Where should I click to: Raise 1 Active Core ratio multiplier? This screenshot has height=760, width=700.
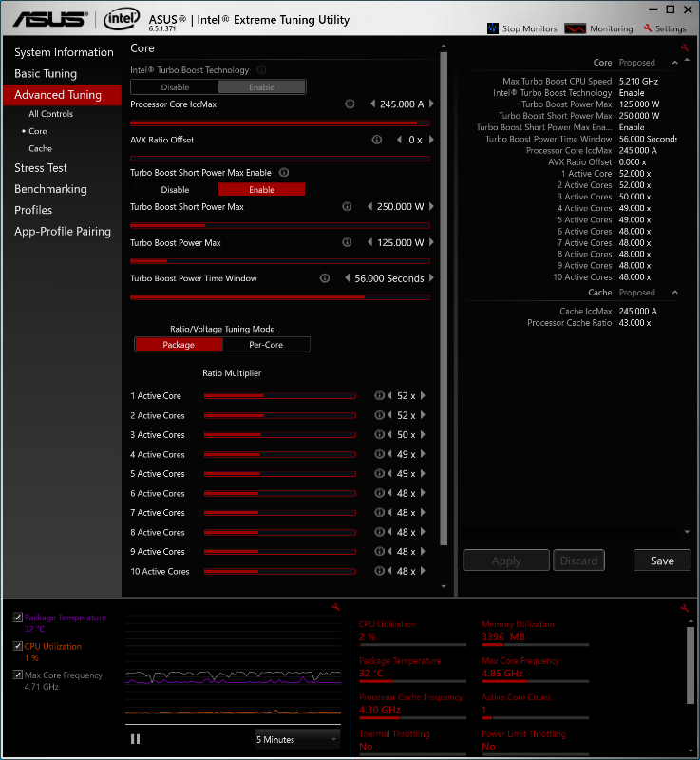click(423, 395)
